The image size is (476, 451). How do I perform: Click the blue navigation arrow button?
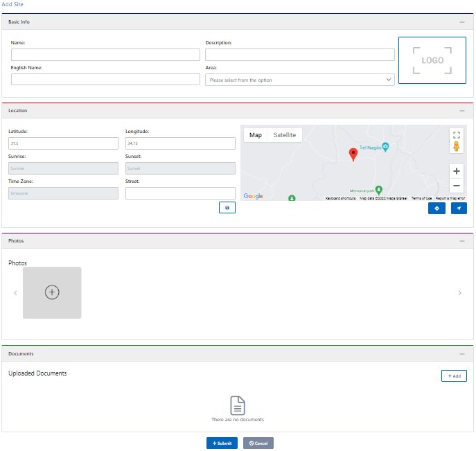(459, 208)
